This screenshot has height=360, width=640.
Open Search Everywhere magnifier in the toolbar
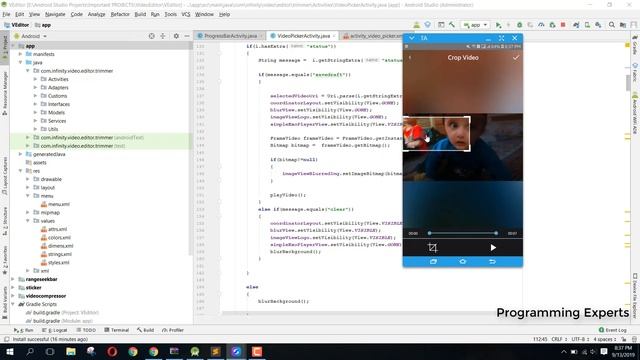point(611,25)
